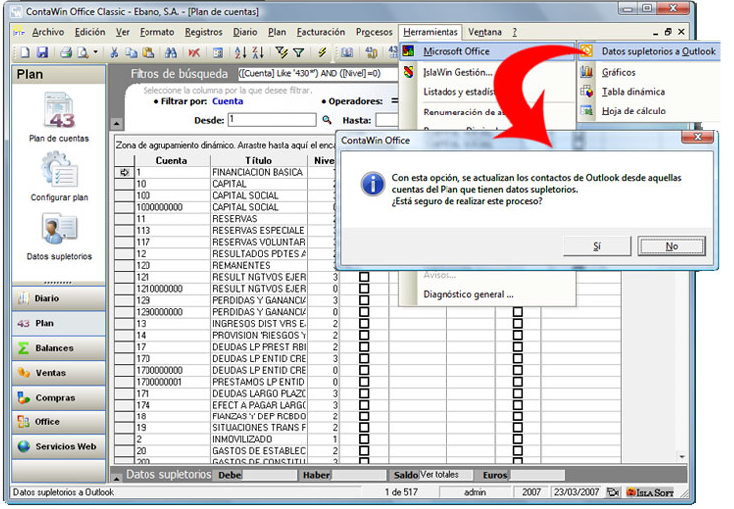
Task: Click the Título column header
Action: (258, 161)
